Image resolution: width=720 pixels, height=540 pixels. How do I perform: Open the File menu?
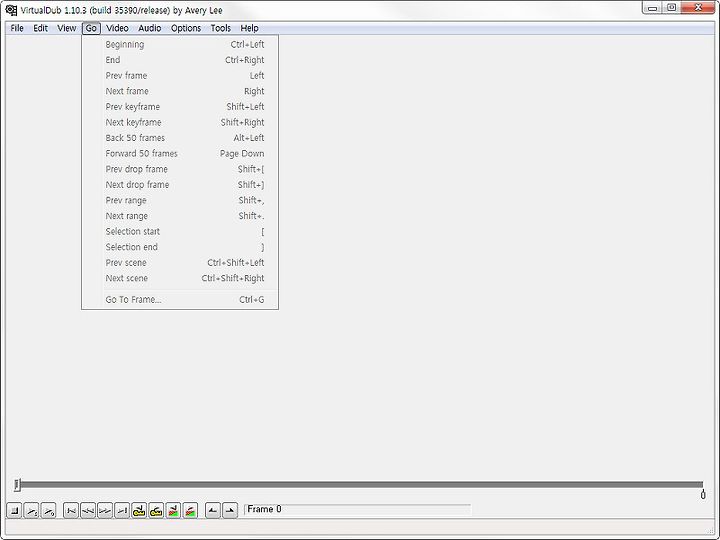tap(17, 28)
